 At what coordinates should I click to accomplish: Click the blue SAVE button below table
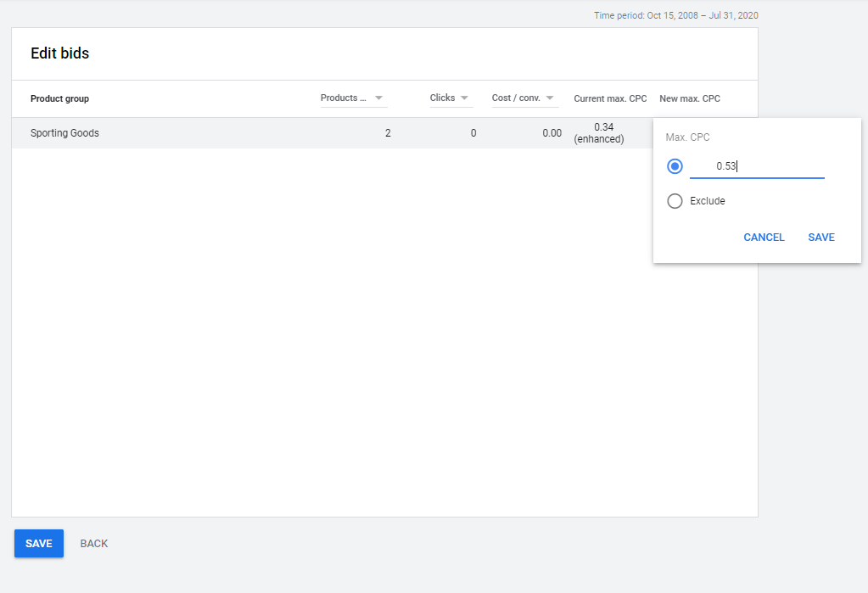pos(39,543)
